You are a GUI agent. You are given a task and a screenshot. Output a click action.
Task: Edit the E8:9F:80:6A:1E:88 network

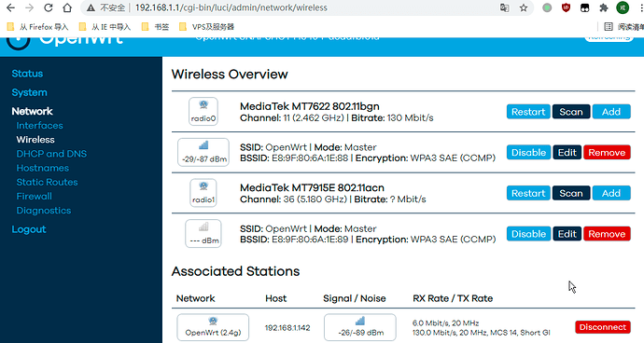pyautogui.click(x=567, y=152)
